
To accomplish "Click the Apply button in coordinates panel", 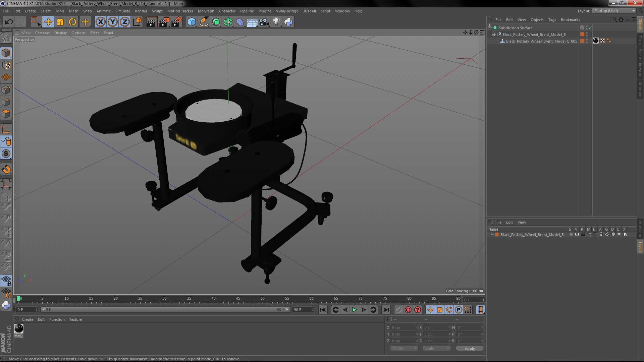I will pyautogui.click(x=470, y=348).
